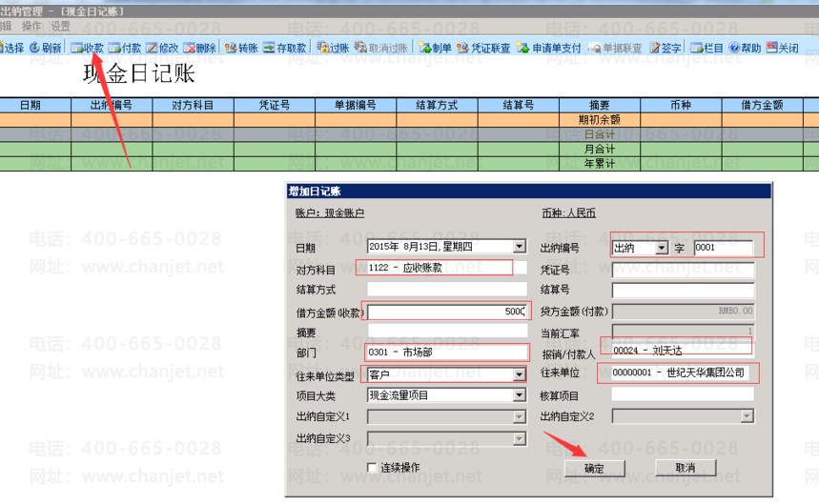
Task: Click the 付款 payment icon
Action: coord(114,48)
